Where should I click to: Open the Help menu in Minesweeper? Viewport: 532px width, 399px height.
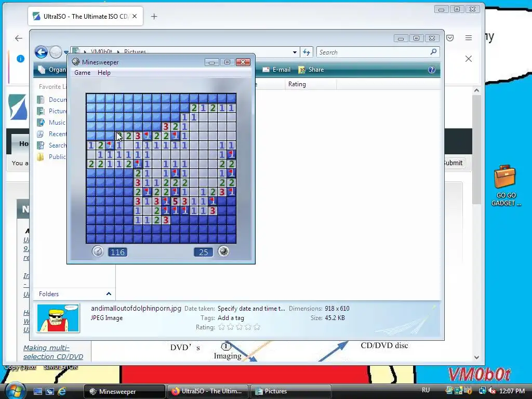coord(104,73)
